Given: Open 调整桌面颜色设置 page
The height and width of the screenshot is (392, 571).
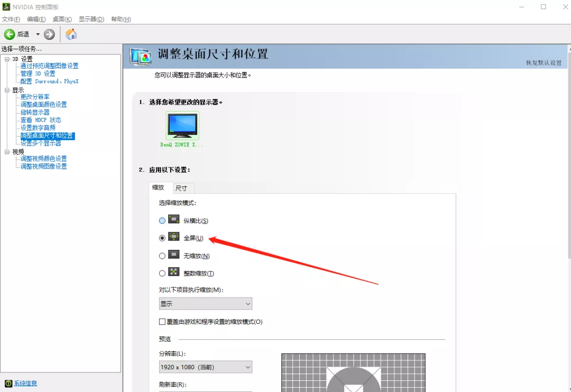Looking at the screenshot, I should click(x=44, y=105).
